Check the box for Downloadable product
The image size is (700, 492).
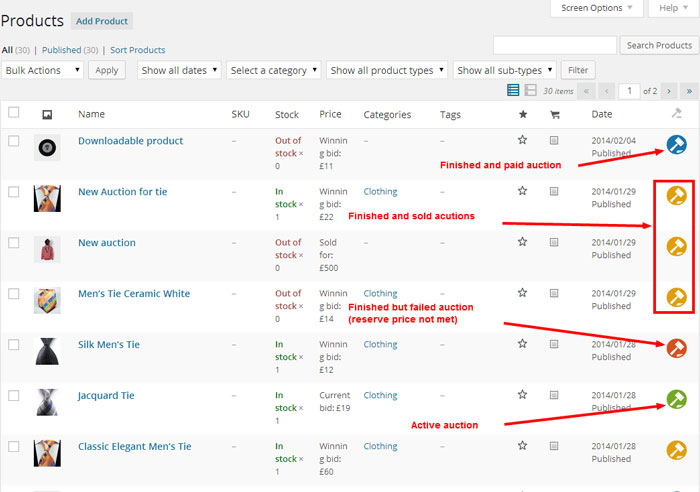pos(14,141)
